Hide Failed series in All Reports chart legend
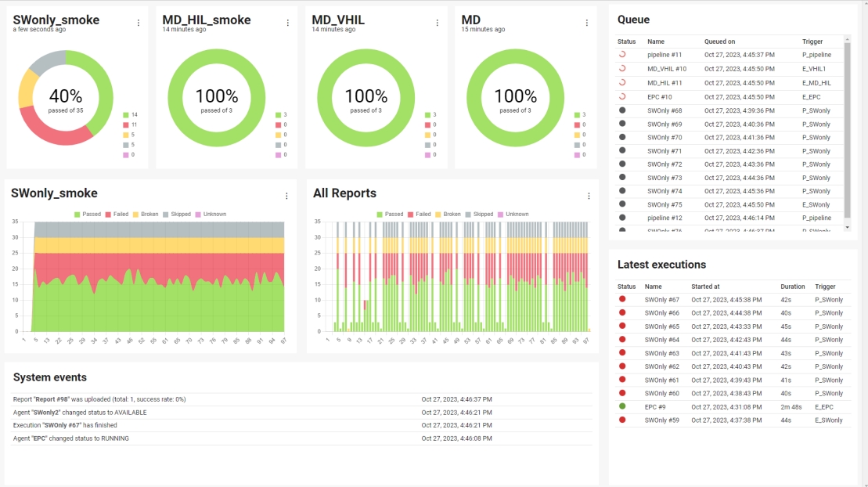868x487 pixels. click(x=419, y=215)
